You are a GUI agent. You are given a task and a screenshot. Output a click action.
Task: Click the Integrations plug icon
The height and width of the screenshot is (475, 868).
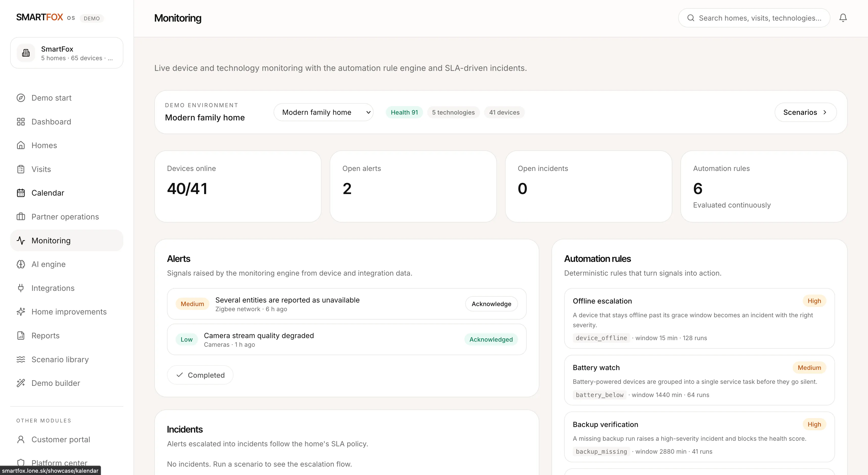click(x=21, y=288)
